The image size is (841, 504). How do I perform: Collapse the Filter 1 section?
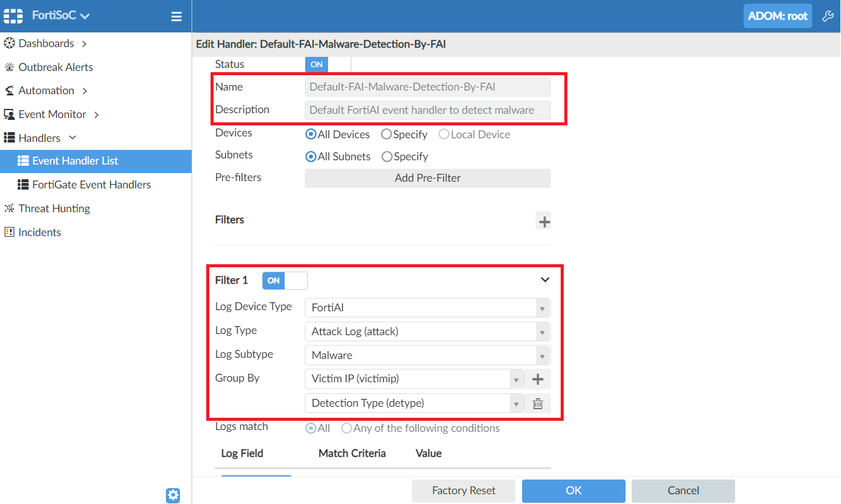[545, 280]
